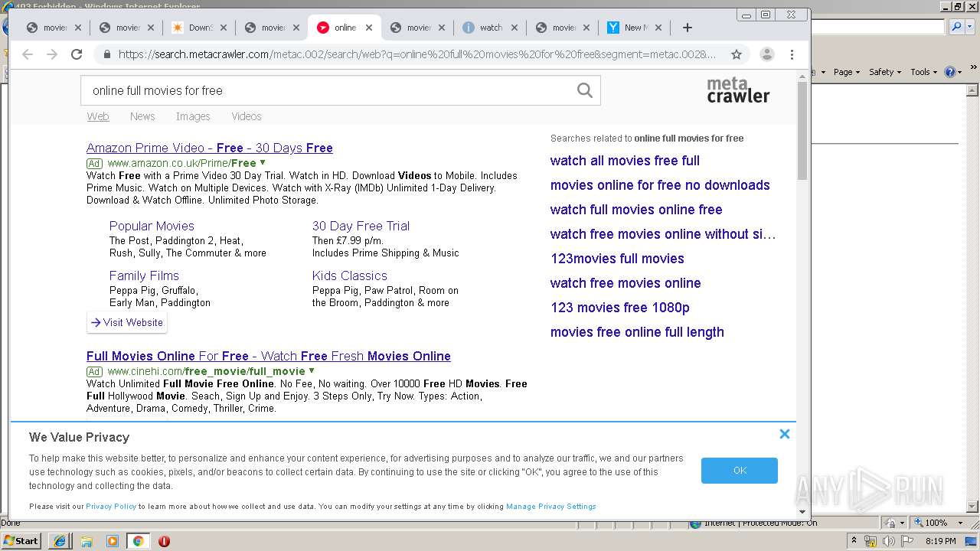This screenshot has height=551, width=980.
Task: Close the 'watch' tab
Action: tap(514, 28)
